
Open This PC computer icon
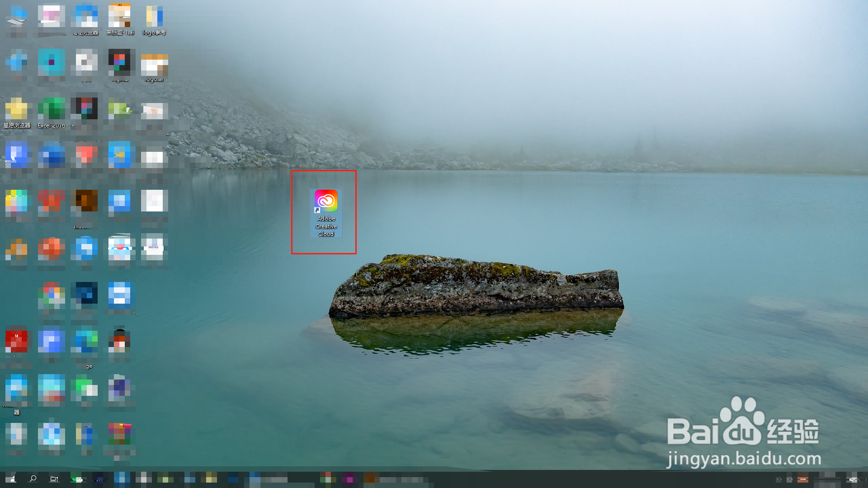[x=16, y=16]
